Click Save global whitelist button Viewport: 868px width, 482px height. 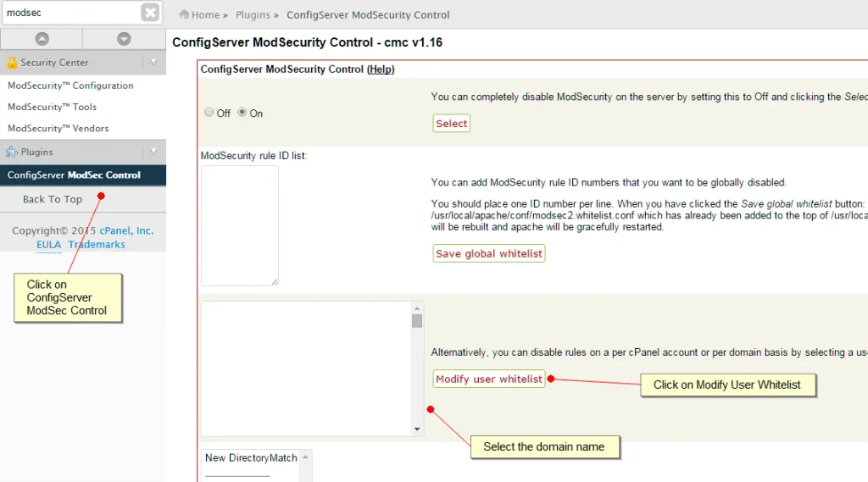click(489, 253)
